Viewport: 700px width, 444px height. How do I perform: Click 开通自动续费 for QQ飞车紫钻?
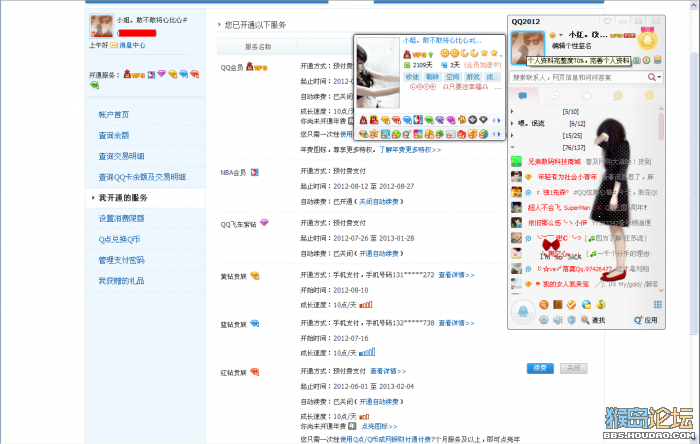click(379, 253)
